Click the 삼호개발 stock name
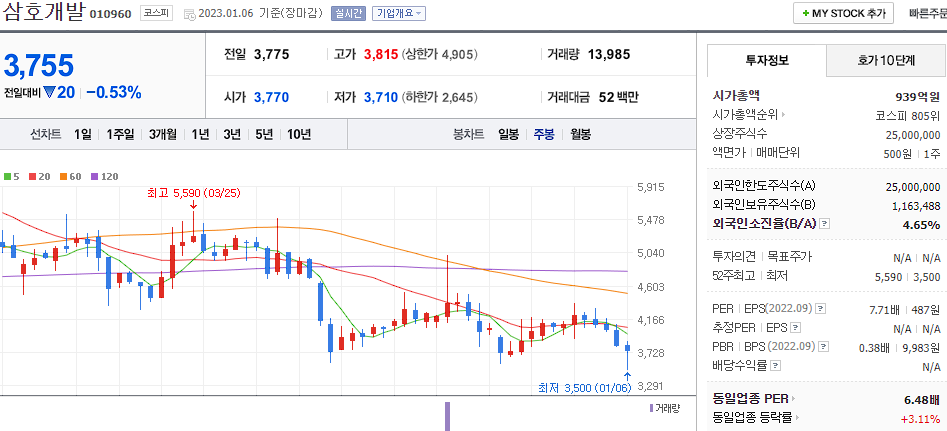Image resolution: width=947 pixels, height=431 pixels. tap(43, 12)
